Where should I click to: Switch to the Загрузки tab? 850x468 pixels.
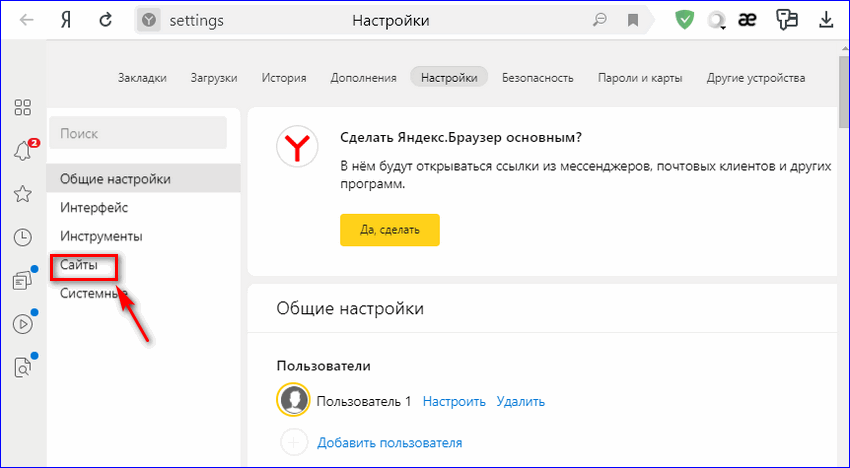[214, 78]
